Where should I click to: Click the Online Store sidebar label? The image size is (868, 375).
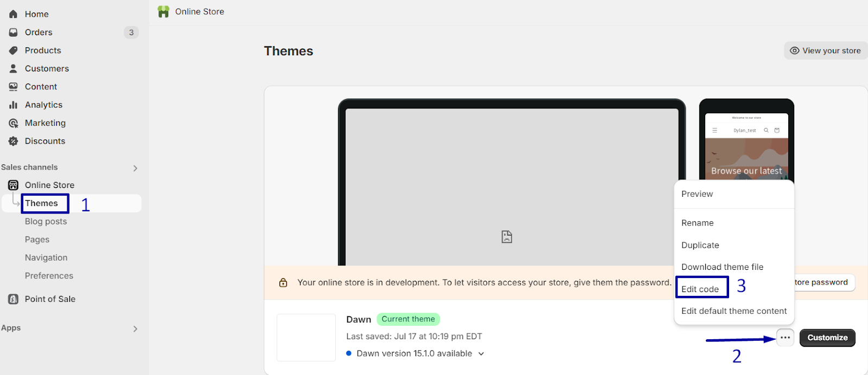[49, 185]
